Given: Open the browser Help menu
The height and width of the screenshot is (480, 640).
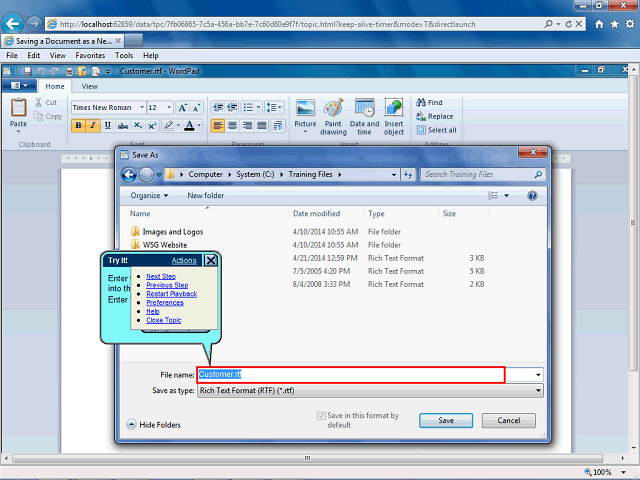Looking at the screenshot, I should (x=151, y=56).
